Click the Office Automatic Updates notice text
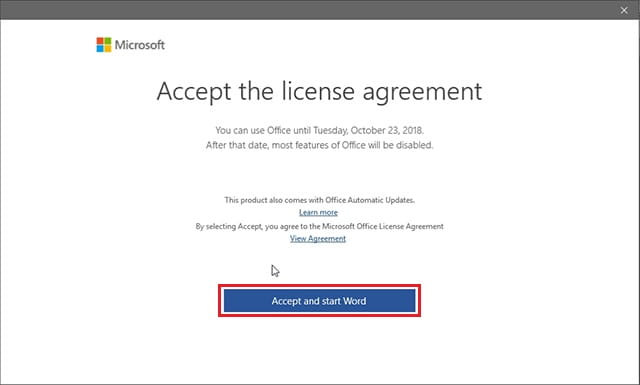The width and height of the screenshot is (640, 385). (320, 200)
